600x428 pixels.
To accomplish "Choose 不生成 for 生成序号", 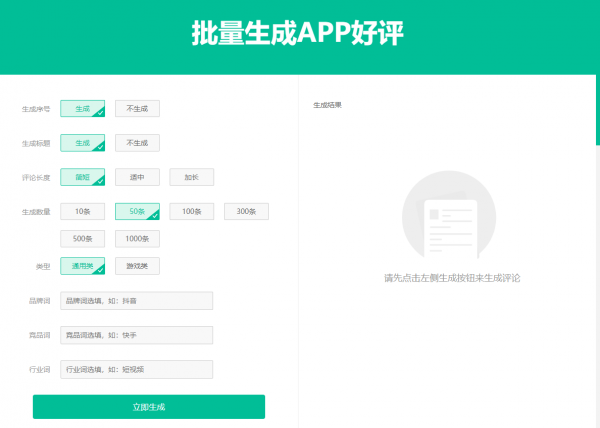I will 137,109.
